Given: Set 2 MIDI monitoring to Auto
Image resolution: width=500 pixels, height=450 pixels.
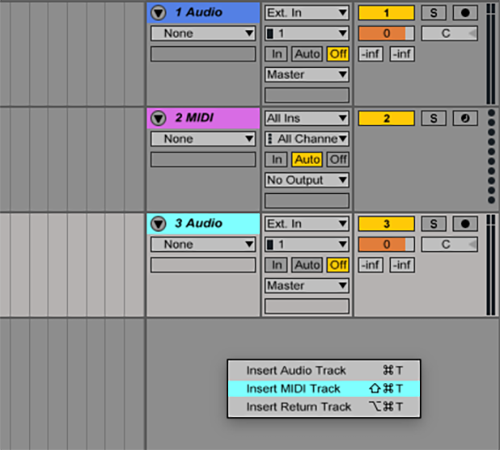Looking at the screenshot, I should point(307,159).
